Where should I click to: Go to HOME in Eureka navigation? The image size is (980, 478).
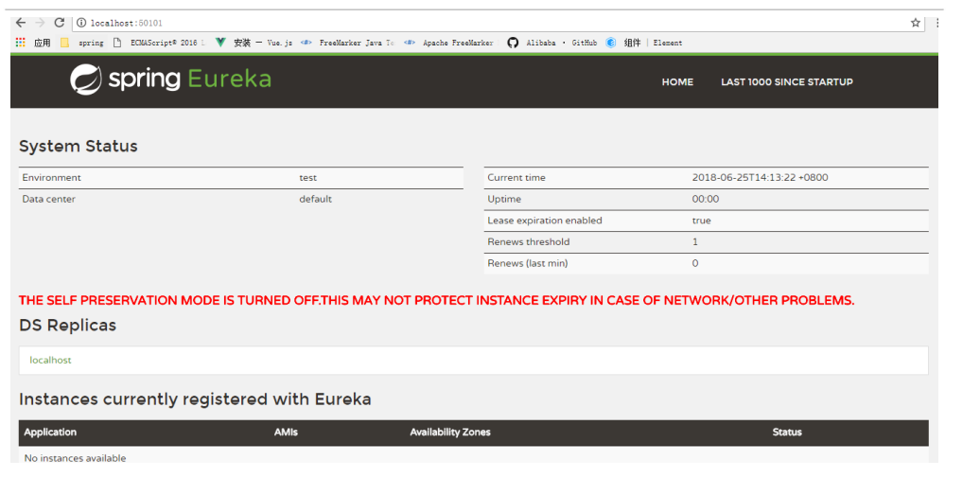pos(677,82)
